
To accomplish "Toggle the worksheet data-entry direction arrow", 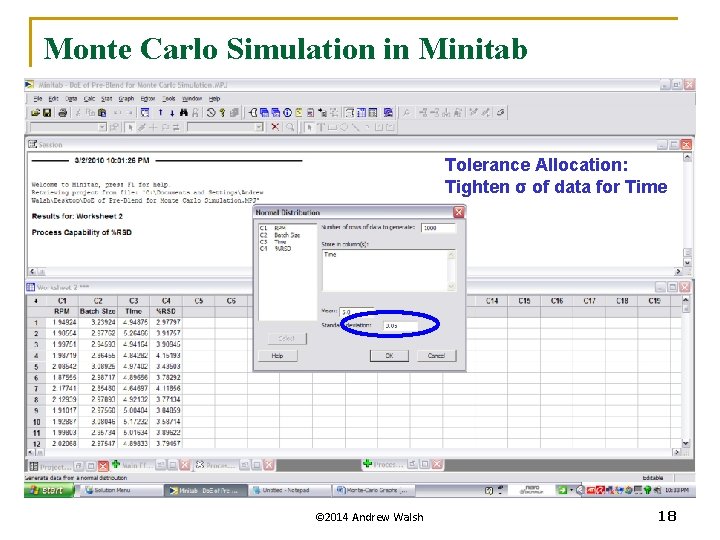I will tap(36, 301).
